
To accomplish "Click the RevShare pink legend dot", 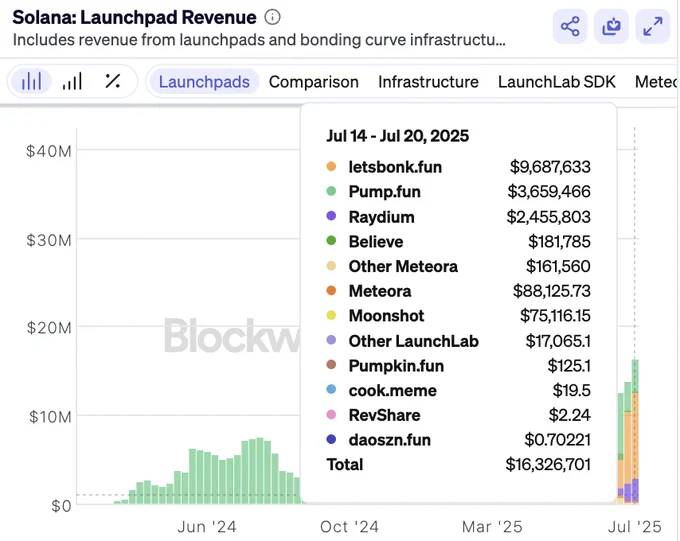I will pos(331,415).
